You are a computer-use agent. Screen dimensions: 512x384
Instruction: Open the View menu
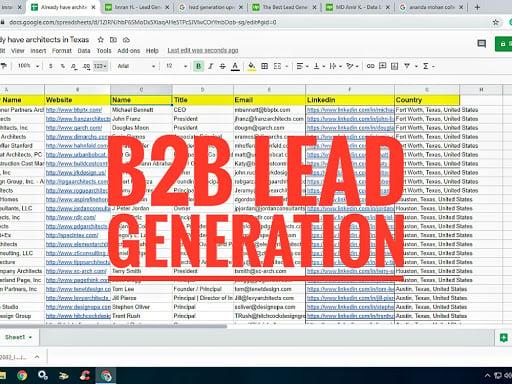[17, 51]
